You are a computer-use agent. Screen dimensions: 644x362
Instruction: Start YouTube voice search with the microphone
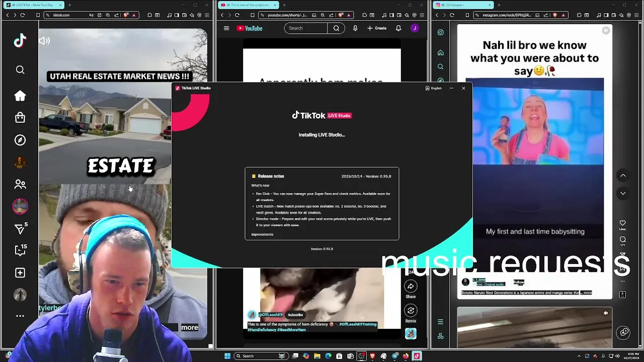pyautogui.click(x=355, y=28)
